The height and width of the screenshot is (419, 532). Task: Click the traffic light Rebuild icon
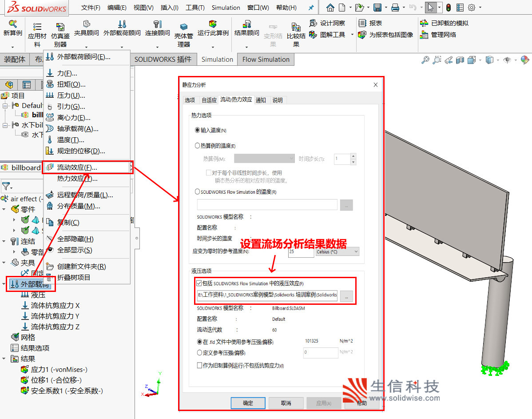(x=449, y=8)
